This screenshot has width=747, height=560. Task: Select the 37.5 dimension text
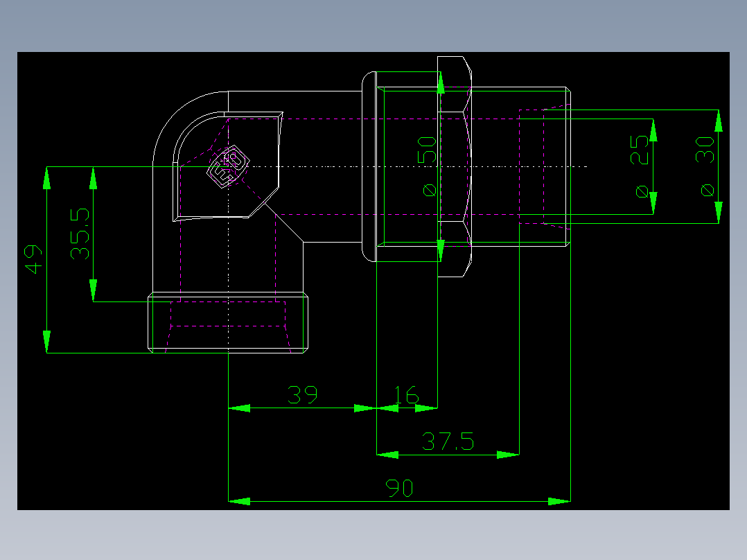coord(448,441)
